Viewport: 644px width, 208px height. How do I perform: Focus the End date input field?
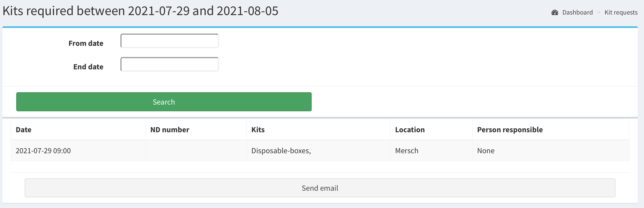(x=169, y=65)
